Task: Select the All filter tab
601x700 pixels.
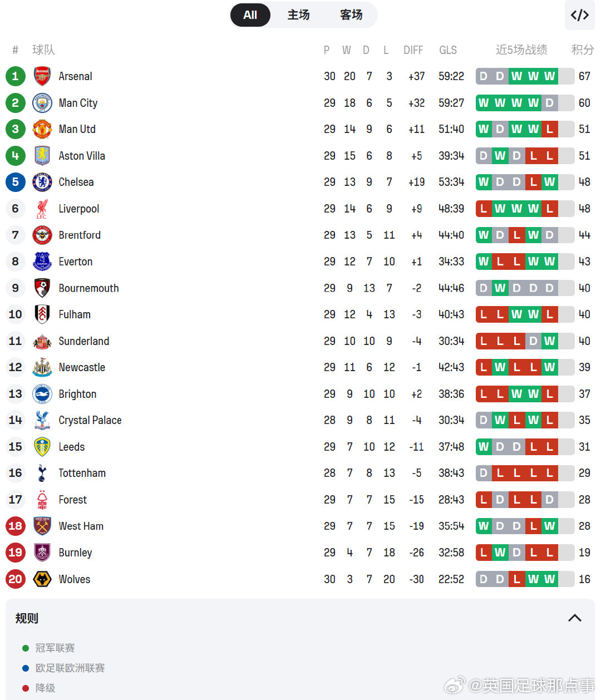Action: (250, 15)
